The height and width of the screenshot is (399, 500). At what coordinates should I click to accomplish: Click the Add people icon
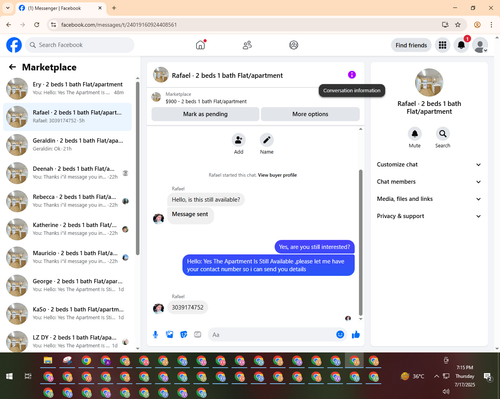238,140
